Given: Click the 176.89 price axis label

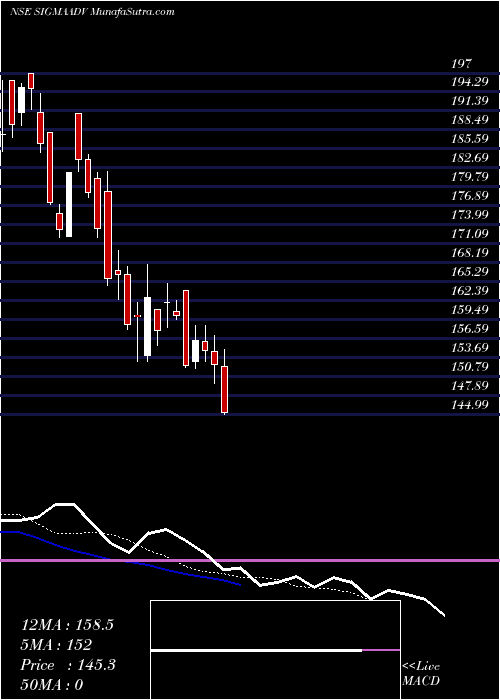Looking at the screenshot, I should pyautogui.click(x=469, y=196).
